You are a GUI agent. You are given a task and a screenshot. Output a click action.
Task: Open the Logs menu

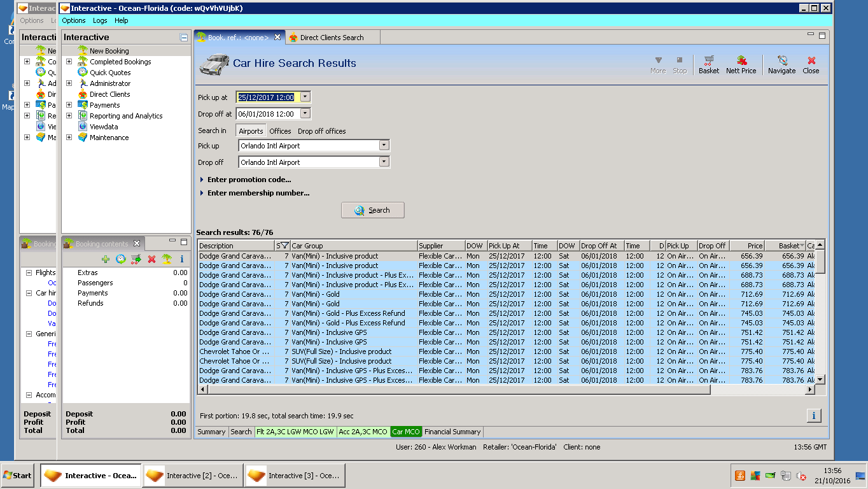[x=100, y=20]
